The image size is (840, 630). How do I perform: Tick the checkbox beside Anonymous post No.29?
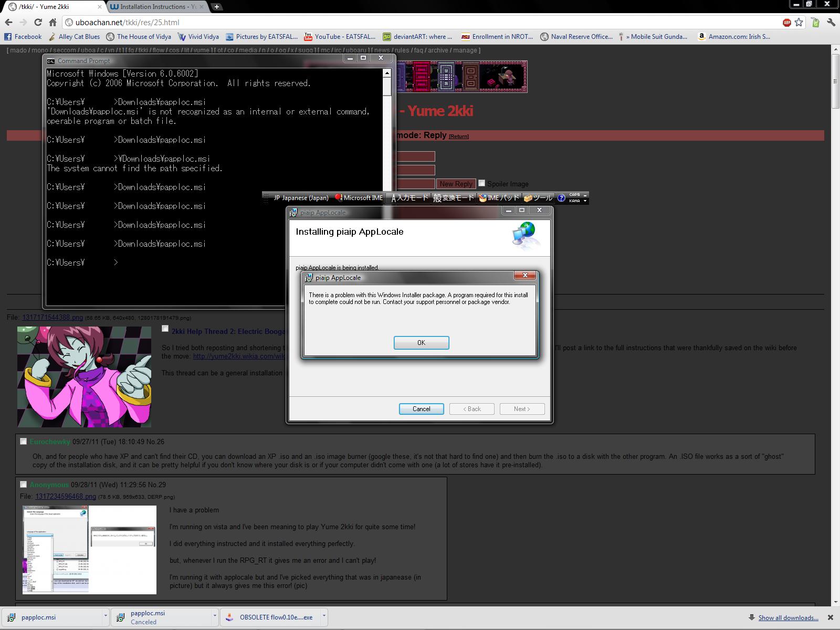point(23,484)
